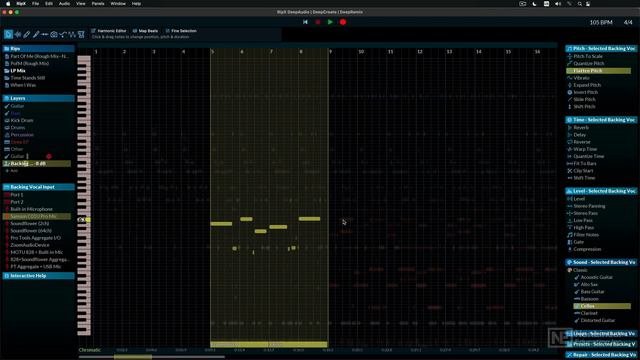Click the Other layer icon
The height and width of the screenshot is (360, 640).
pyautogui.click(x=7, y=149)
